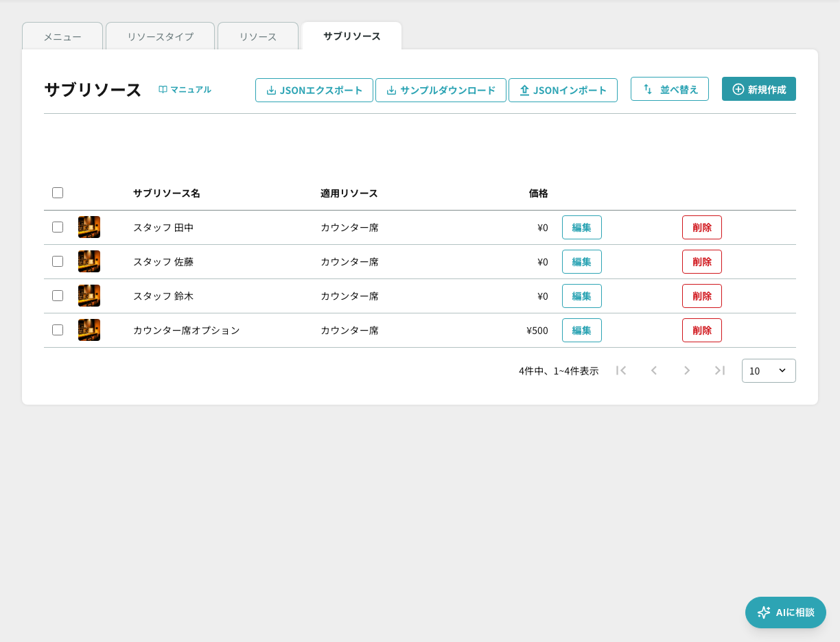Screen dimensions: 840x642
Task: Click the 4件中、1~4件表示 pagination text
Action: pos(559,371)
